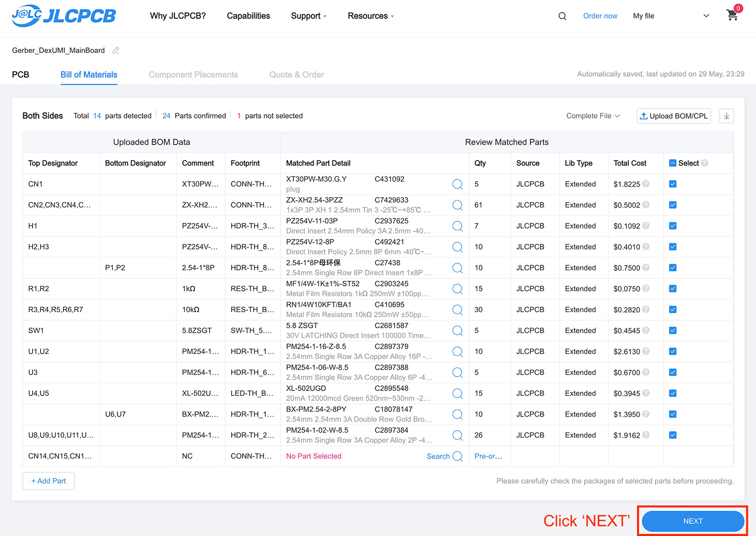756x536 pixels.
Task: Search replacement for 5.8 ZSGT switch
Action: [x=458, y=331]
